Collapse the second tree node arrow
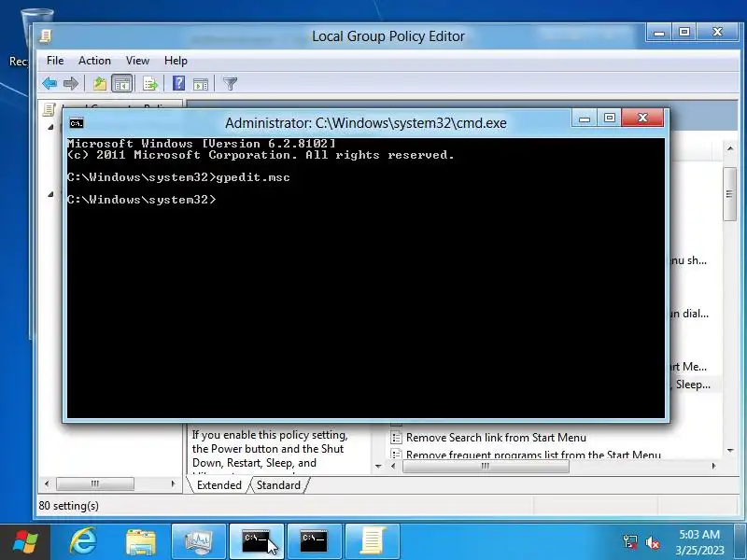The width and height of the screenshot is (747, 560). tap(50, 194)
